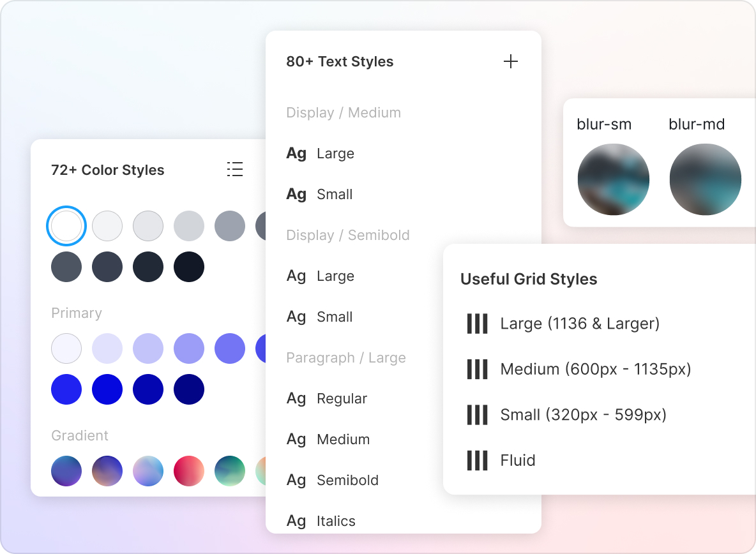Collapse the Display / Semibold group

pyautogui.click(x=348, y=236)
